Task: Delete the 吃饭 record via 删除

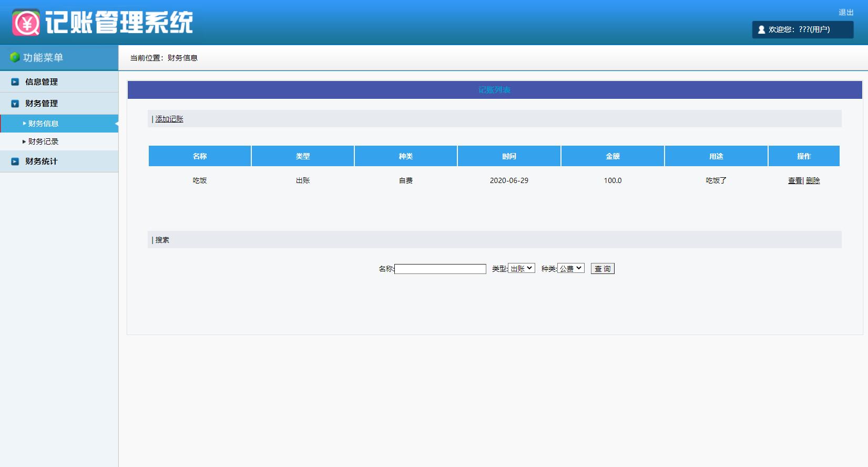Action: [813, 180]
